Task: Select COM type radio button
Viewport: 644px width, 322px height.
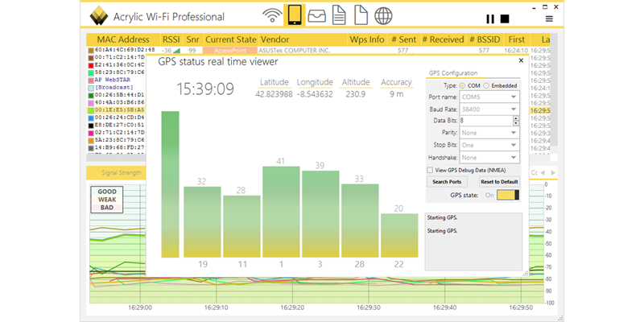Action: tap(461, 85)
